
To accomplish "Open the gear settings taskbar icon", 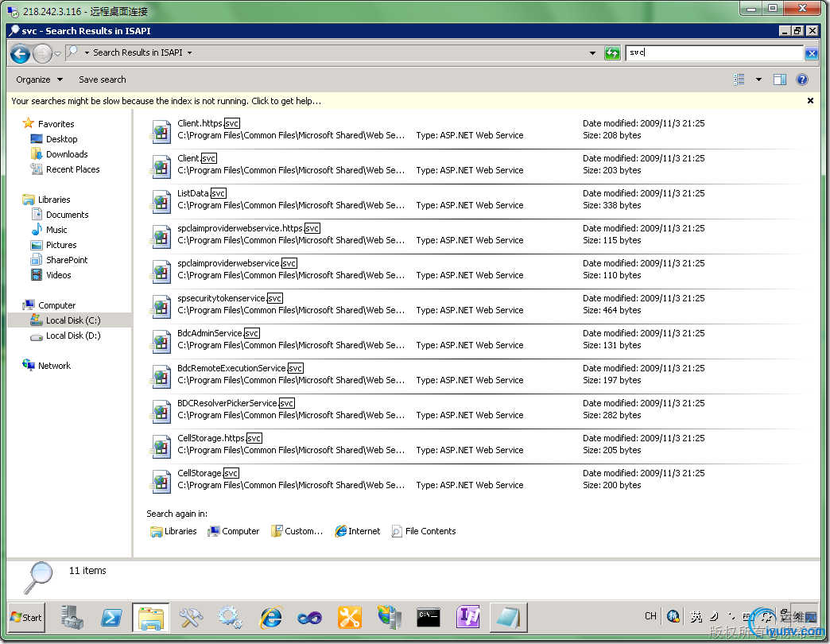I will pos(231,618).
